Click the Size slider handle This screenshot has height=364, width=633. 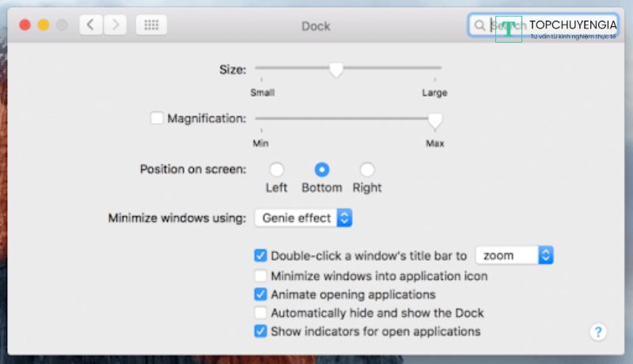(x=336, y=70)
